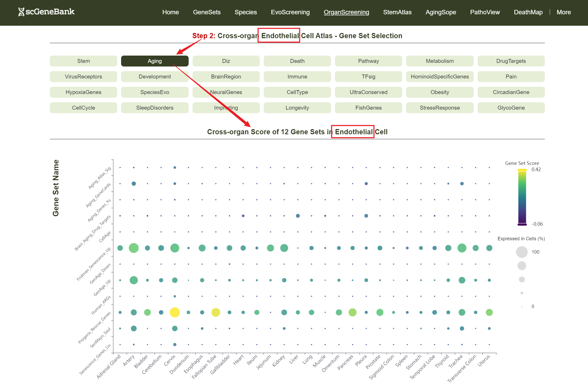Click the Gene Set Score color bar
The width and height of the screenshot is (588, 387).
click(x=522, y=197)
